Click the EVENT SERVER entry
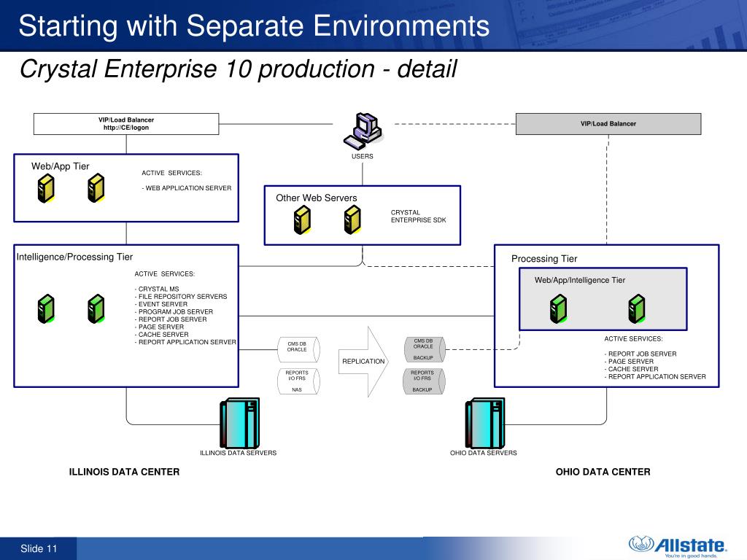The image size is (747, 560). tap(161, 304)
